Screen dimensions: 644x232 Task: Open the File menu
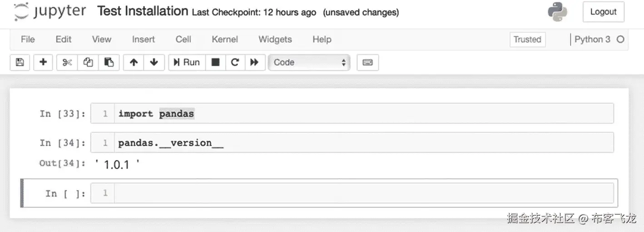coord(28,39)
